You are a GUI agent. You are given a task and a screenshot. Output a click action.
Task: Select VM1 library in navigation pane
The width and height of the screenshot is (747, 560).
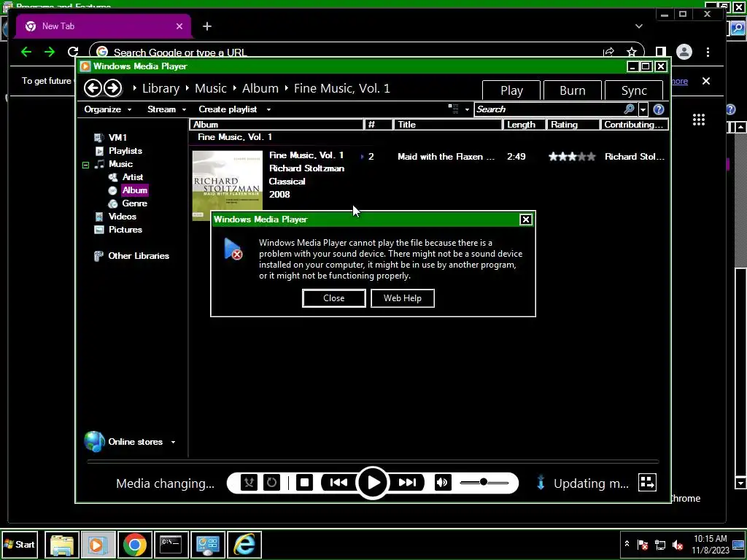(117, 138)
